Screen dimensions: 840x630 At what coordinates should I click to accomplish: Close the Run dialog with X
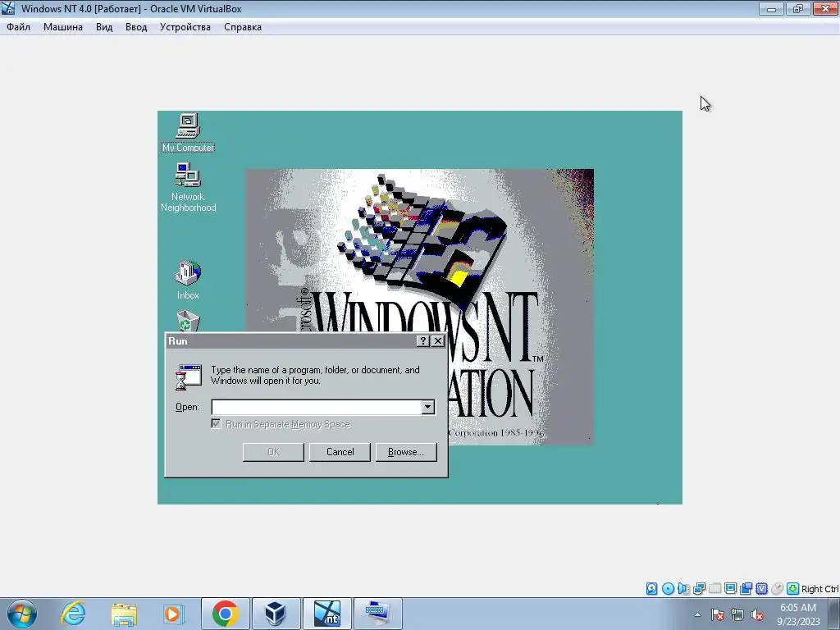pos(438,340)
